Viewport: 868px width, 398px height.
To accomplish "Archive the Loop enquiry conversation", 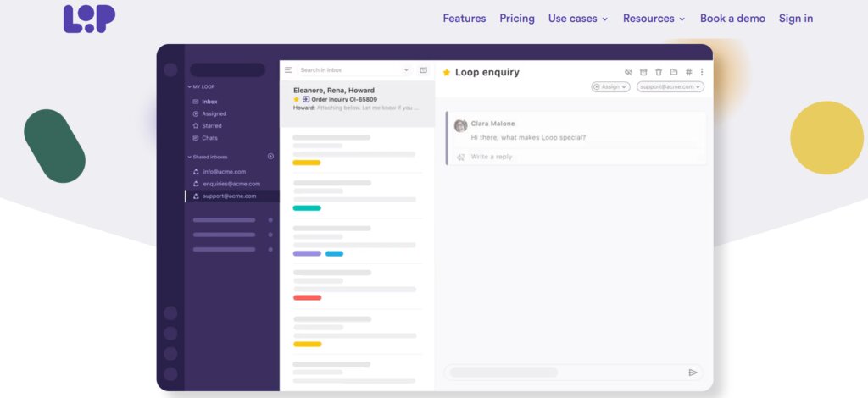I will pos(643,72).
